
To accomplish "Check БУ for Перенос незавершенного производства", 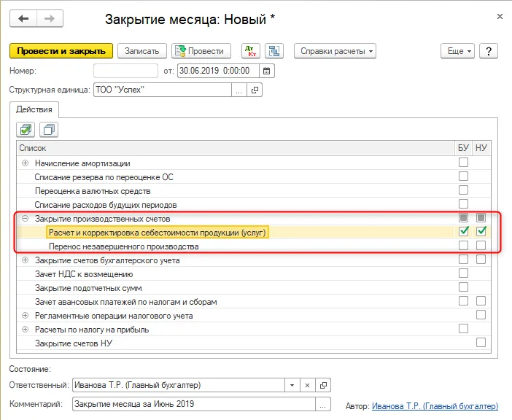I will [x=463, y=246].
